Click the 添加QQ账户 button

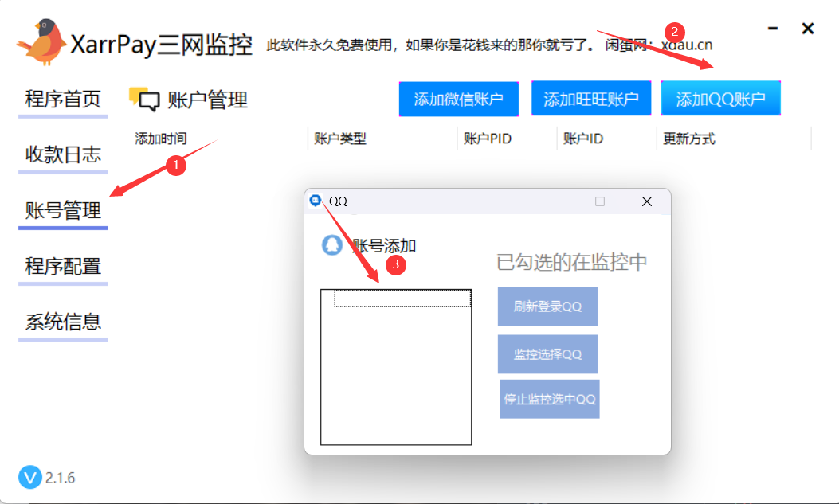tap(720, 99)
